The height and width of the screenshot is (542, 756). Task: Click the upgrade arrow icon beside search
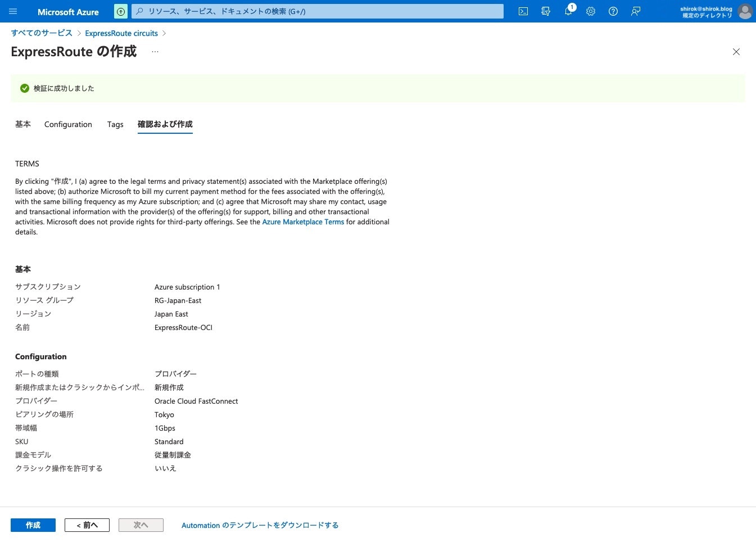click(121, 11)
